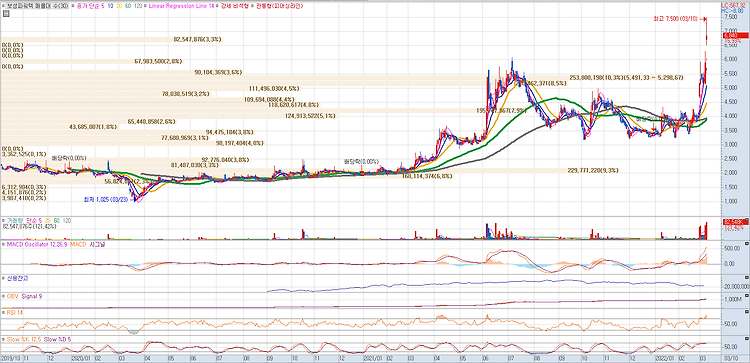Select the 120-period label in price moving average legend

click(x=138, y=6)
